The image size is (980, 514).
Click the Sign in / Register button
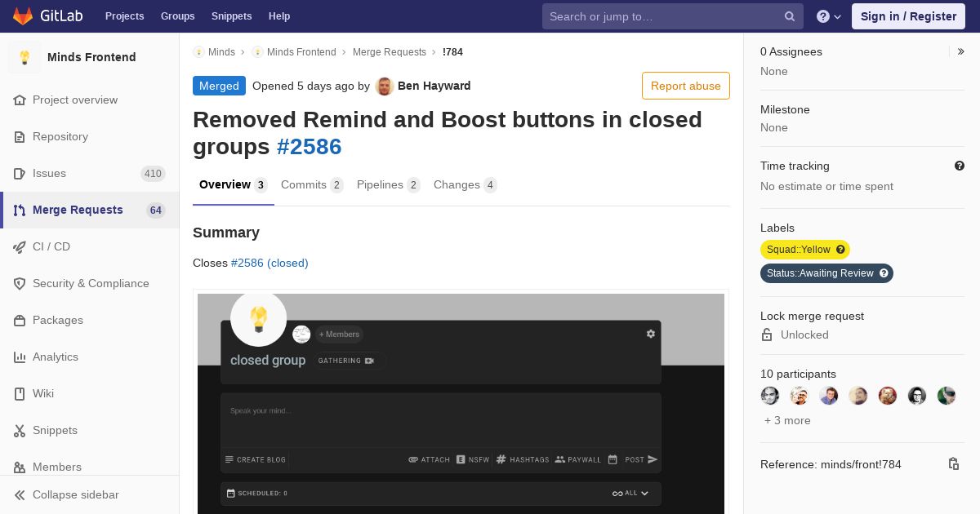point(908,16)
